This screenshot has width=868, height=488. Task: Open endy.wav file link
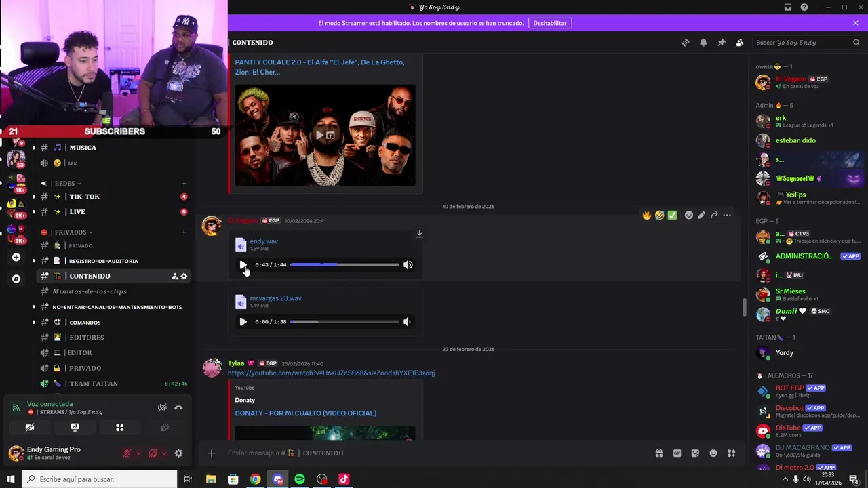(264, 241)
